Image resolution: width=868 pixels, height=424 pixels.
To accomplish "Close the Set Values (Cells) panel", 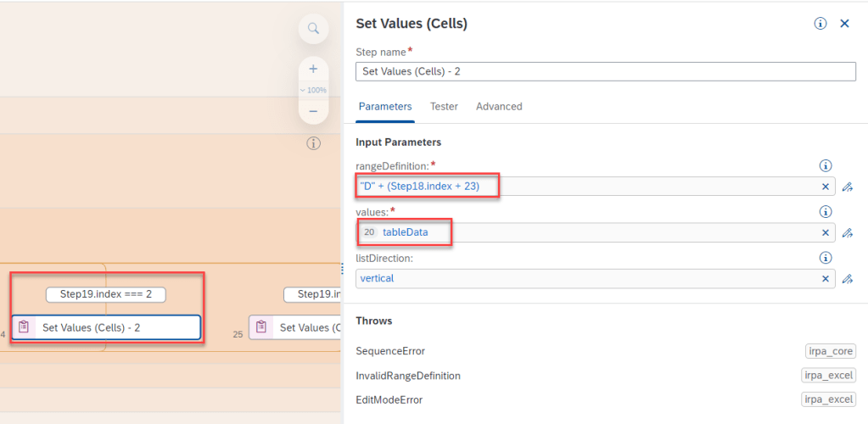I will tap(844, 24).
